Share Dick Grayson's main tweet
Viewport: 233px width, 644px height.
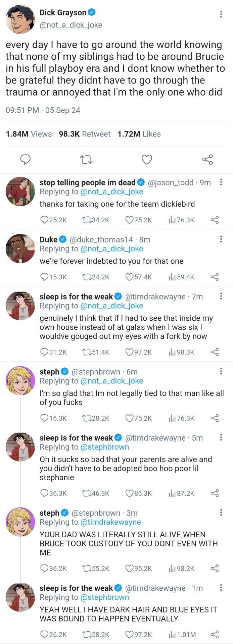(x=207, y=159)
